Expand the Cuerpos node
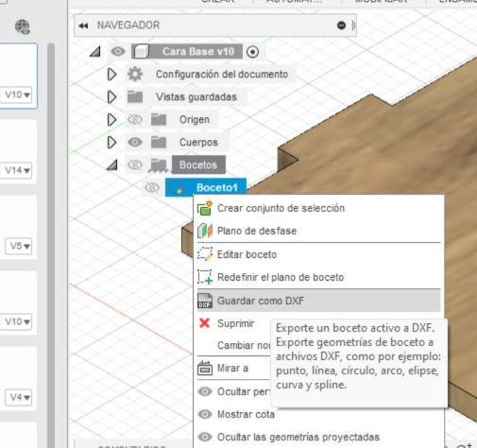Viewport: 477px width, 448px height. coord(111,143)
